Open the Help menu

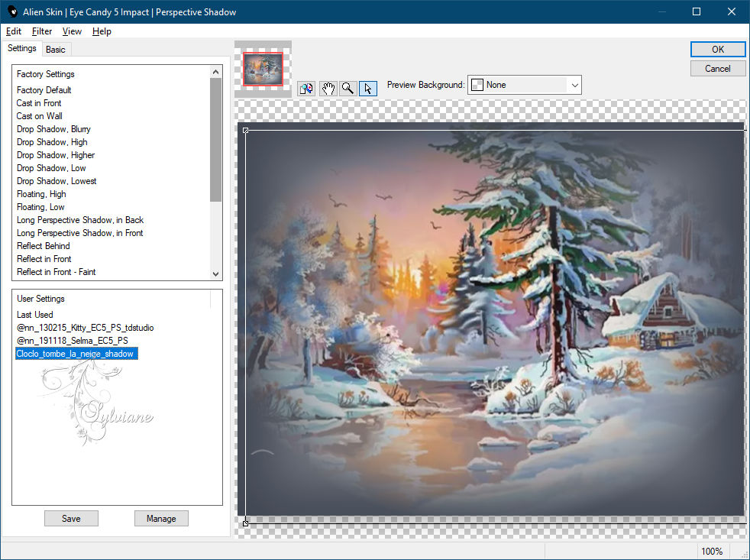coord(102,31)
